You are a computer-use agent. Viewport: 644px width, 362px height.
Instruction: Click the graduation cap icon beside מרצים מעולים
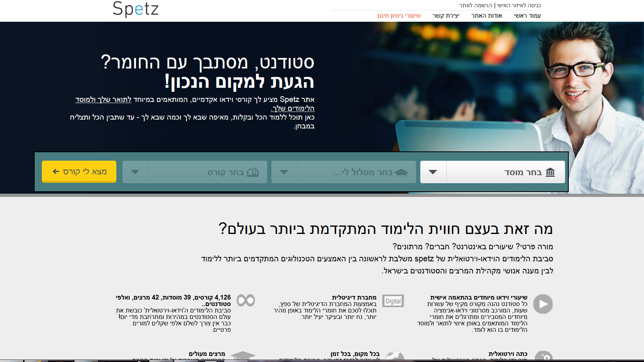click(243, 355)
